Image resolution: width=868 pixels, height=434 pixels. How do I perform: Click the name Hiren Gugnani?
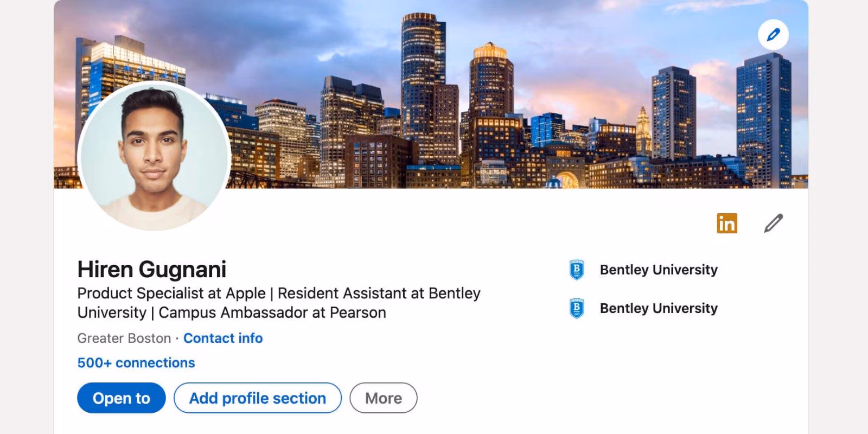(152, 269)
